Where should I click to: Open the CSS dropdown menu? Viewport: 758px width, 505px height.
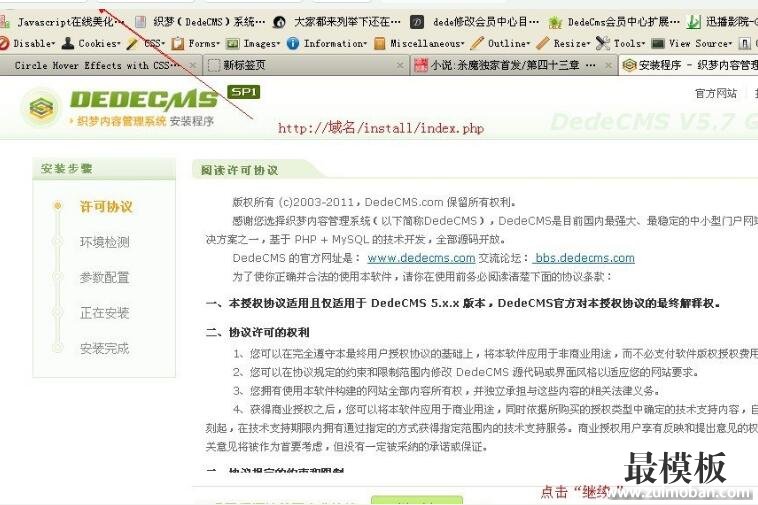click(x=155, y=43)
